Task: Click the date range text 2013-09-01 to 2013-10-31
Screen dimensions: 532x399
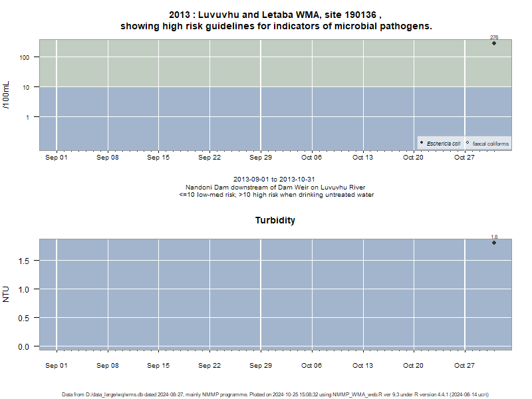Action: pos(274,179)
